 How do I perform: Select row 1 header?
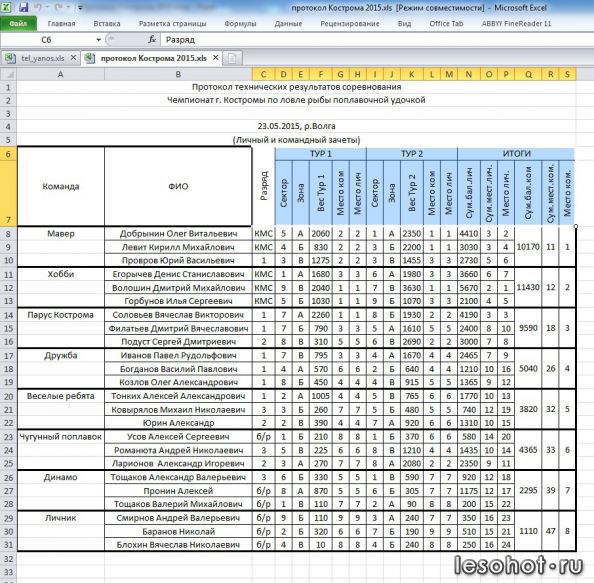(x=8, y=88)
